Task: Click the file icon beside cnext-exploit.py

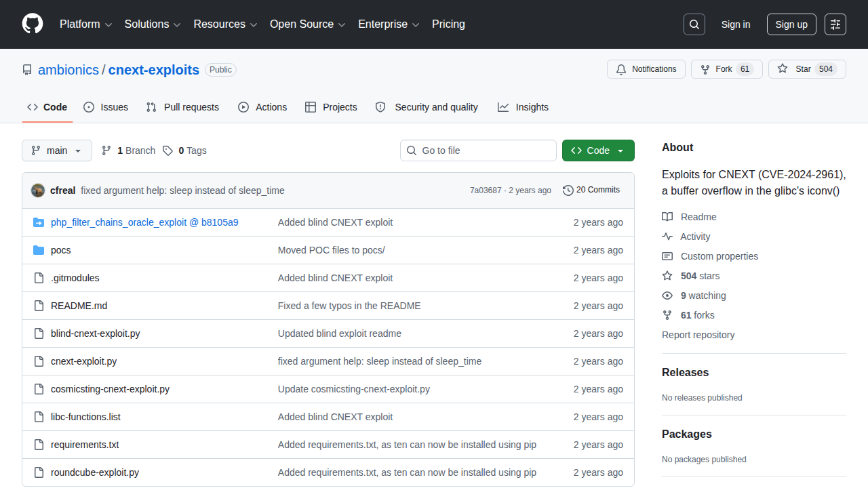Action: pos(39,361)
